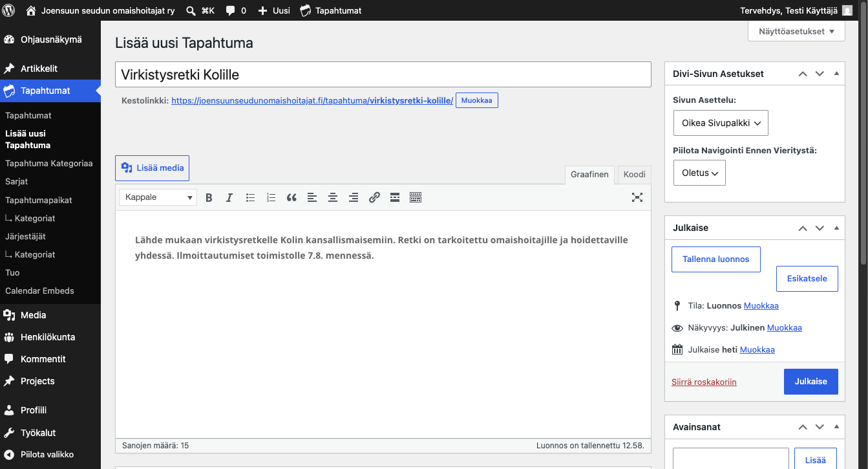Preview the event with Esikatsele
This screenshot has height=469, width=868.
click(807, 279)
